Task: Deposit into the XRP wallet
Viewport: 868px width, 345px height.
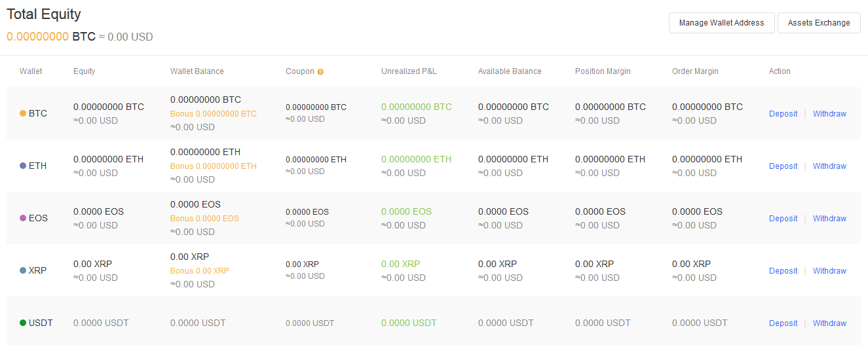Action: [783, 271]
